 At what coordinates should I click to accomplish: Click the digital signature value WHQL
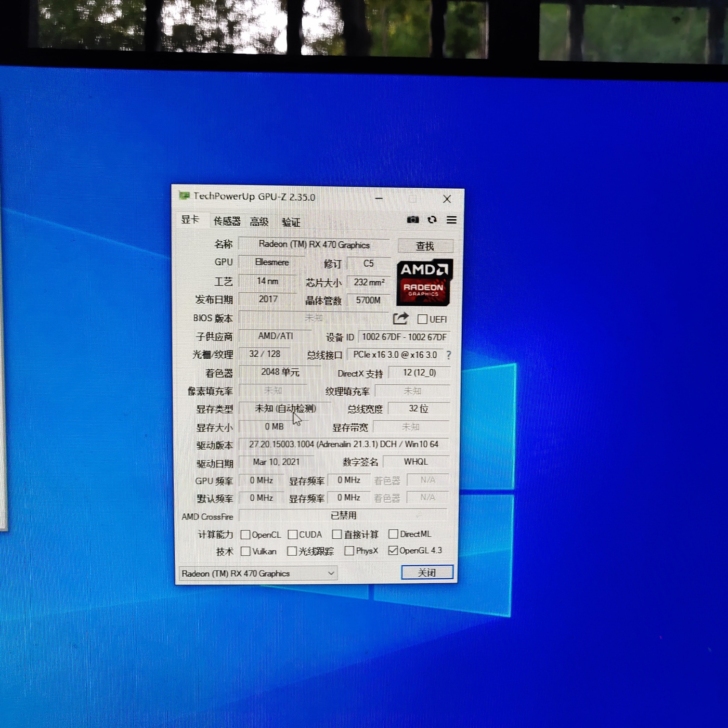[416, 462]
